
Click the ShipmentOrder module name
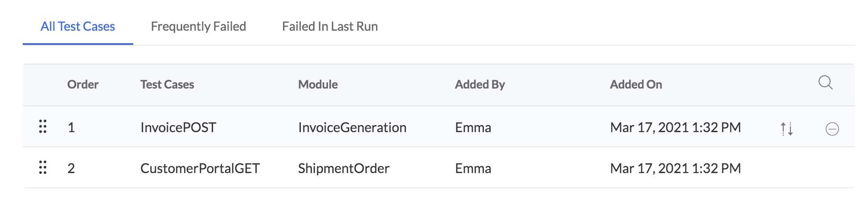344,169
